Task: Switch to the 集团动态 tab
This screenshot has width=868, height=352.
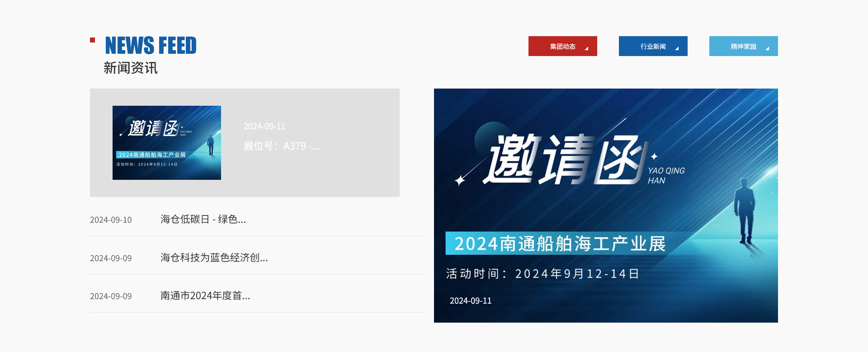Action: [562, 46]
